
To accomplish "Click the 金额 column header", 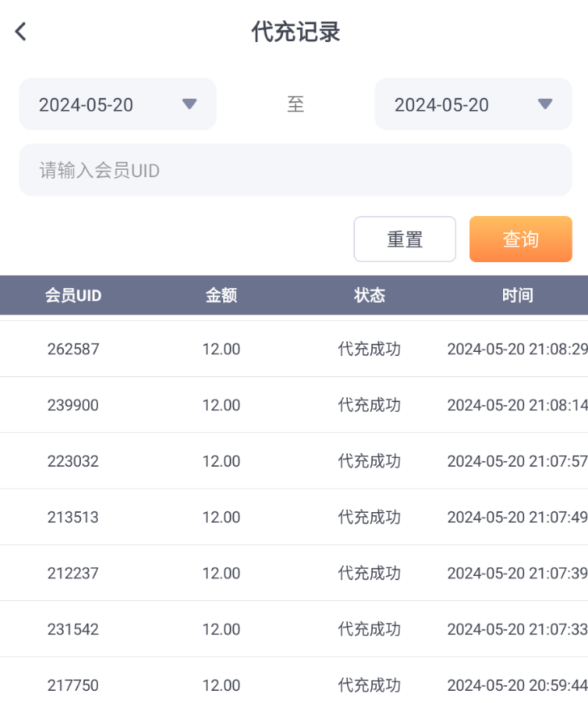I will tap(221, 295).
